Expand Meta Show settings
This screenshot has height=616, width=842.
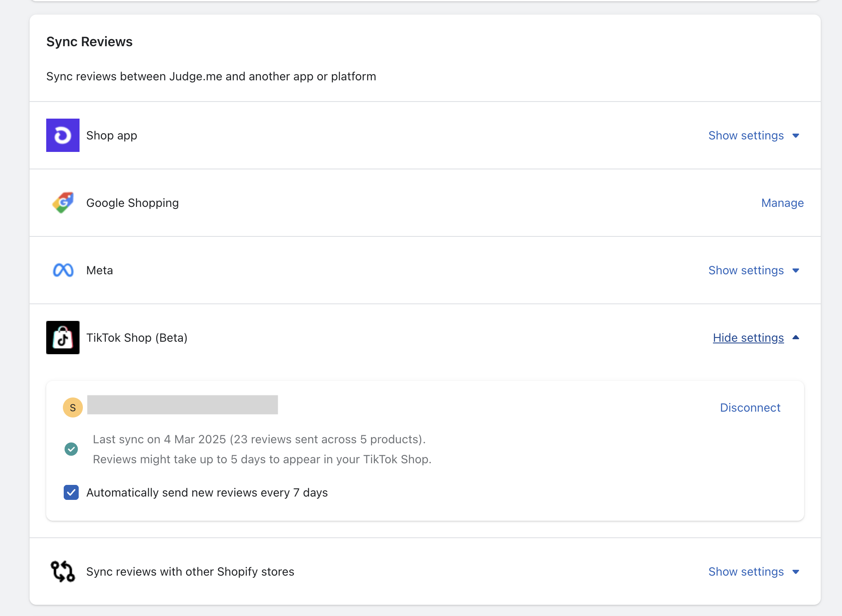[746, 270]
